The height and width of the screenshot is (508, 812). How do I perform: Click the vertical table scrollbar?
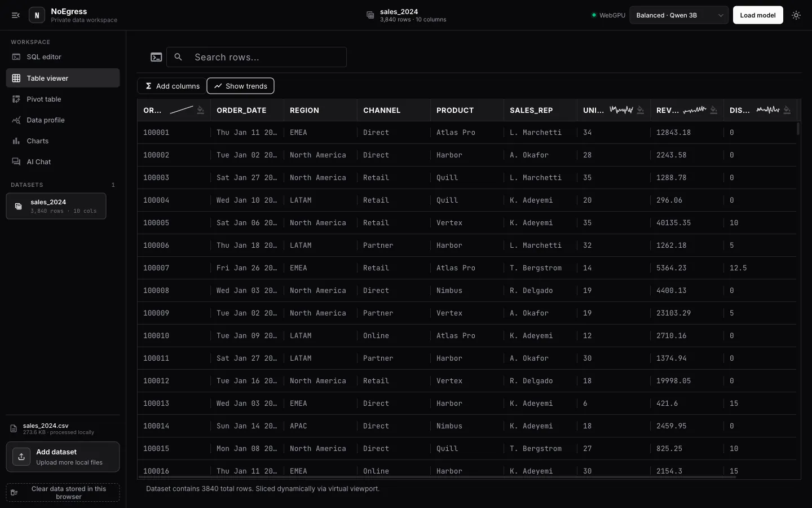[798, 128]
